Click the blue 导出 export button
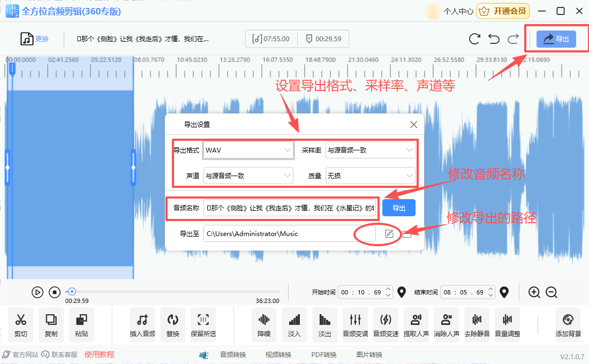The width and height of the screenshot is (589, 364). [398, 207]
